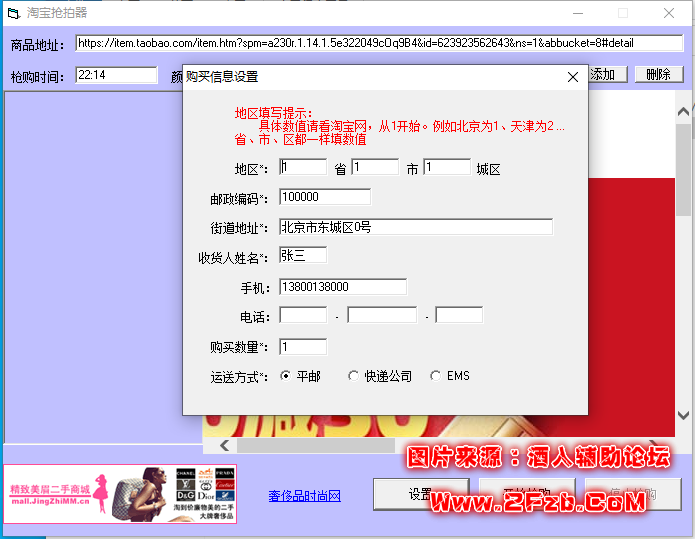Click the 手机 number field
The width and height of the screenshot is (695, 539).
pyautogui.click(x=343, y=287)
